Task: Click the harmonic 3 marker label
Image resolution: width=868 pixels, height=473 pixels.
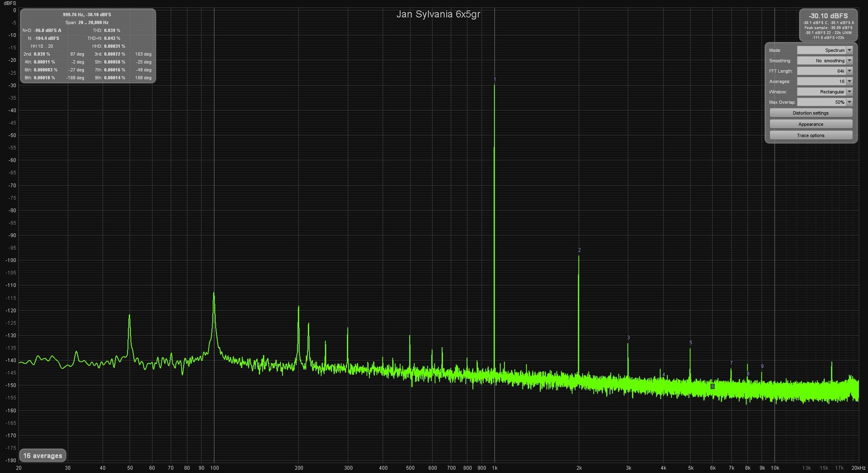Action: click(628, 337)
